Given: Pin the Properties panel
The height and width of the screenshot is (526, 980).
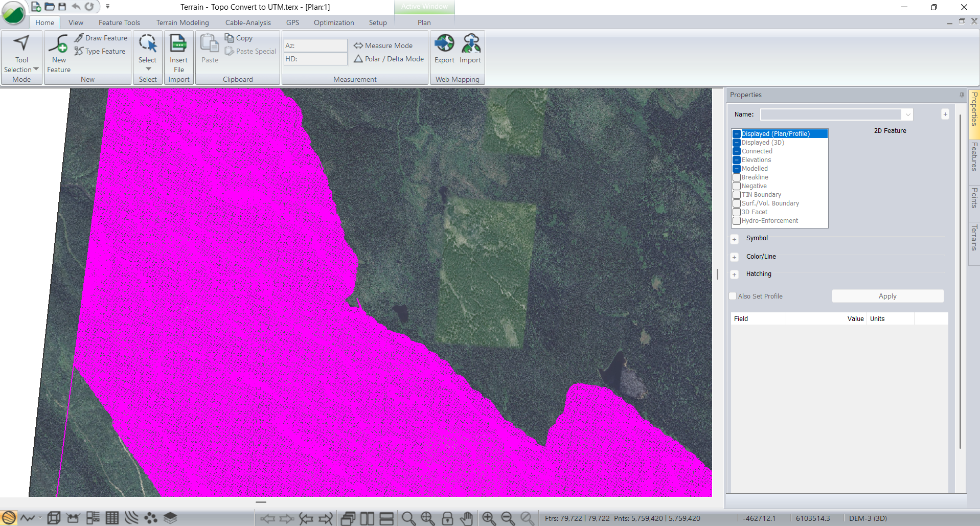Looking at the screenshot, I should click(x=962, y=95).
